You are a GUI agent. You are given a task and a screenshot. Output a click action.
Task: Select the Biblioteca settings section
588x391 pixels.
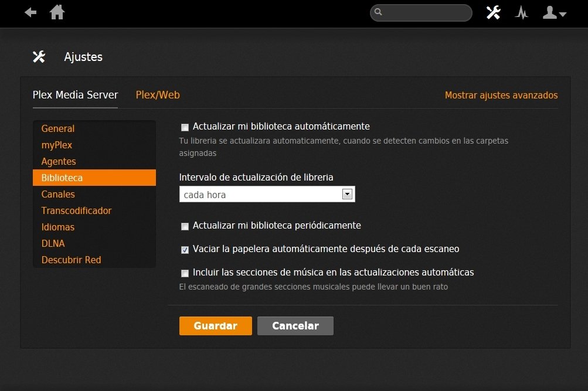94,178
